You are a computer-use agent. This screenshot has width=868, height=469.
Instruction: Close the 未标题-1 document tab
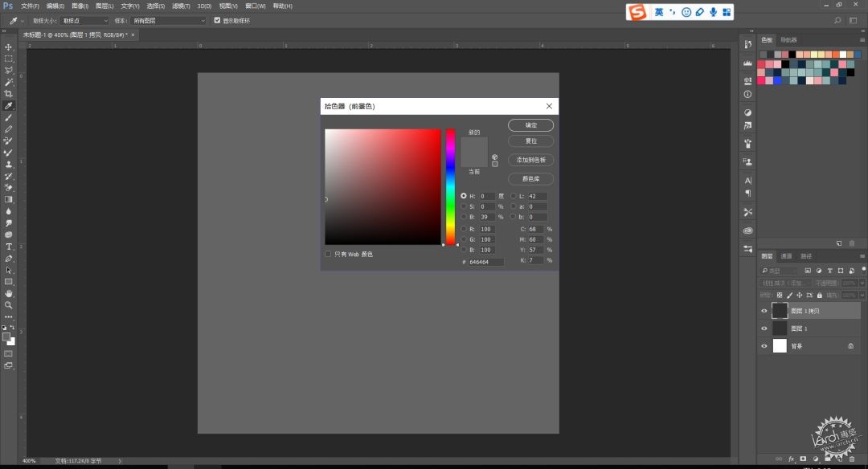pyautogui.click(x=133, y=35)
